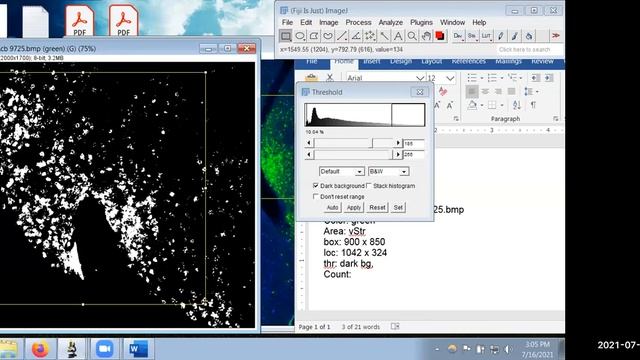Open the Fiji File menu

[287, 22]
